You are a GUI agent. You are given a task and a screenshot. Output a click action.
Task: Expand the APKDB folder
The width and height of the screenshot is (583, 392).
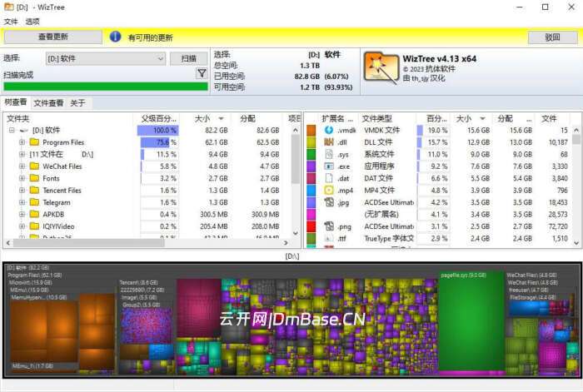(22, 215)
